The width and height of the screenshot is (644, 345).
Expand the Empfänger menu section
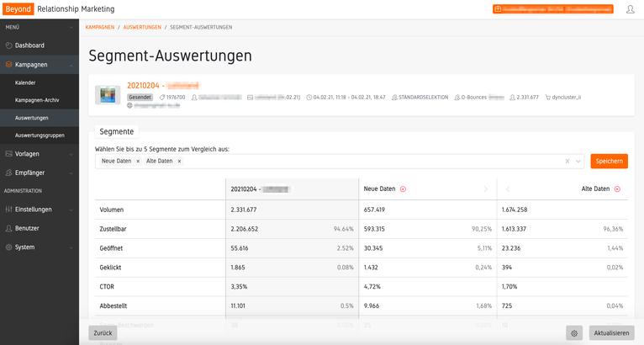tap(72, 172)
